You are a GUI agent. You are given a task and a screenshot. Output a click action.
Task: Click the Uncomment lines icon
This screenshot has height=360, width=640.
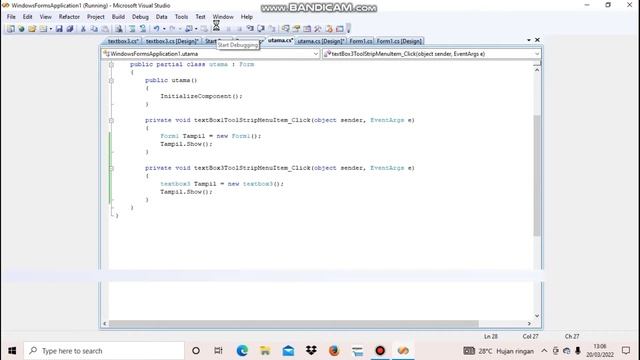point(143,29)
